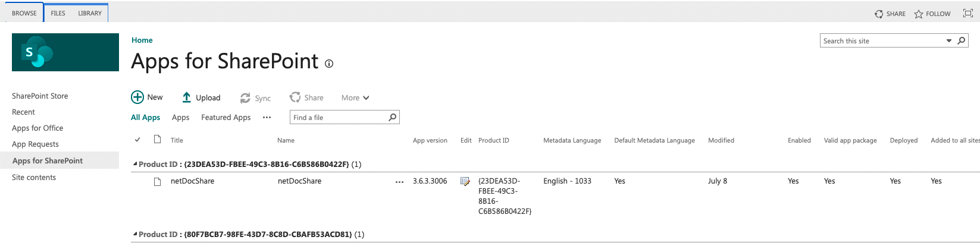Click the Follow star icon
The height and width of the screenshot is (243, 980).
(919, 14)
